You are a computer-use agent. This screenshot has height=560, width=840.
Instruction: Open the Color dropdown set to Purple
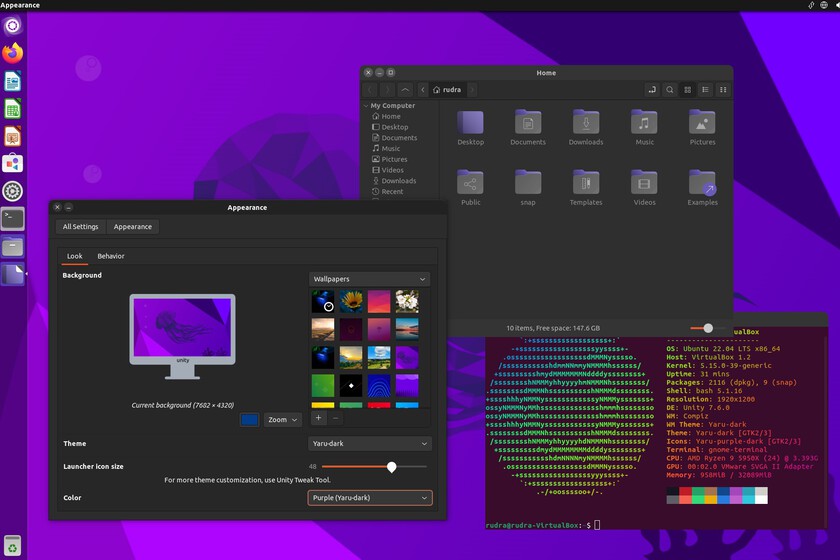[x=370, y=497]
